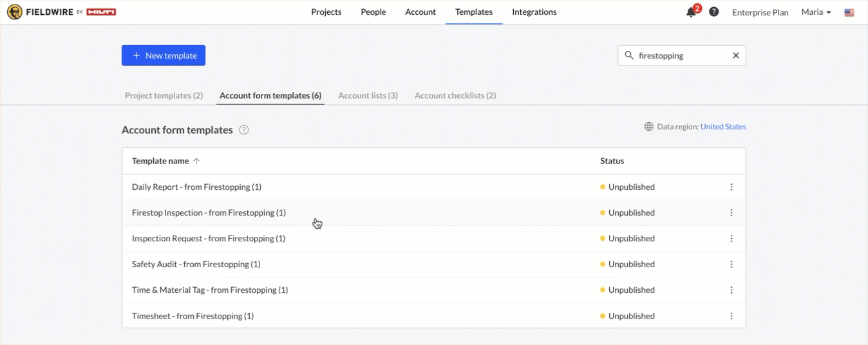
Task: Click the New template button
Action: click(164, 55)
